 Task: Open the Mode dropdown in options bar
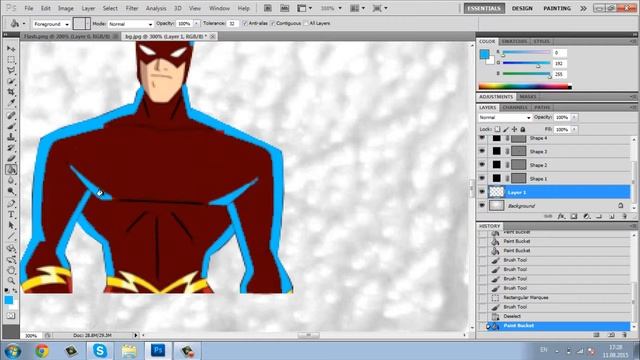coord(130,24)
